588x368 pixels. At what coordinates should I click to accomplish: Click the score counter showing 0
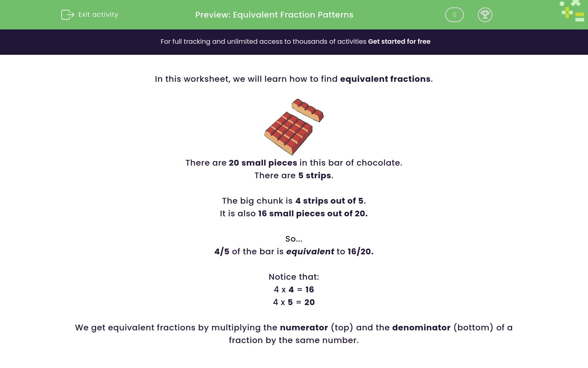click(x=454, y=15)
